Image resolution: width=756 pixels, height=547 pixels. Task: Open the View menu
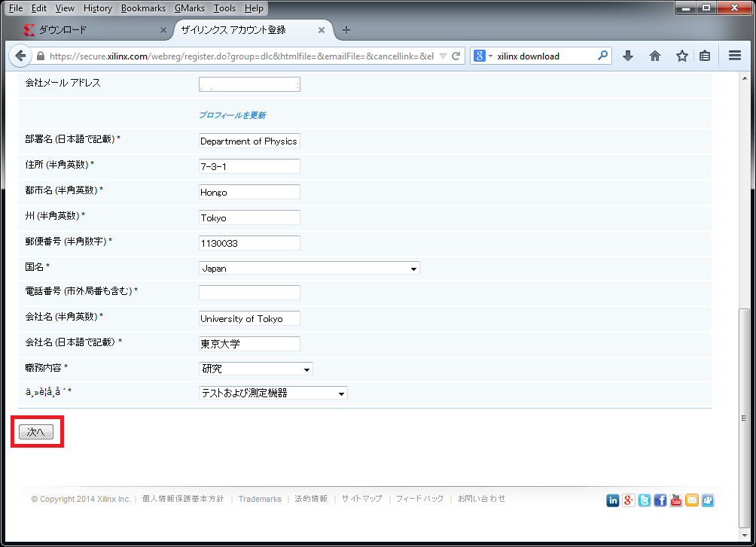coord(65,8)
